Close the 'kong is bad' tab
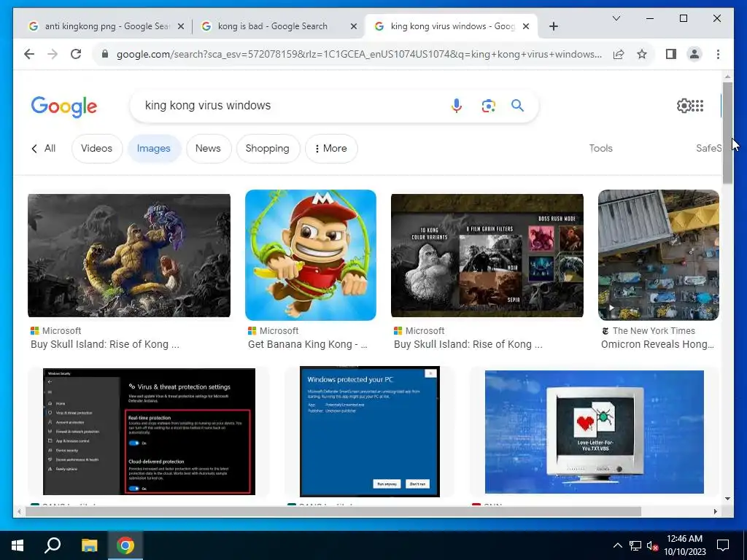The width and height of the screenshot is (747, 560). [x=354, y=27]
